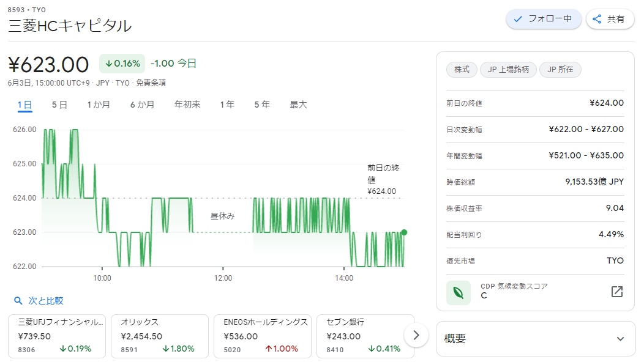Click the green leaf CDP icon
The width and height of the screenshot is (644, 362).
(459, 293)
